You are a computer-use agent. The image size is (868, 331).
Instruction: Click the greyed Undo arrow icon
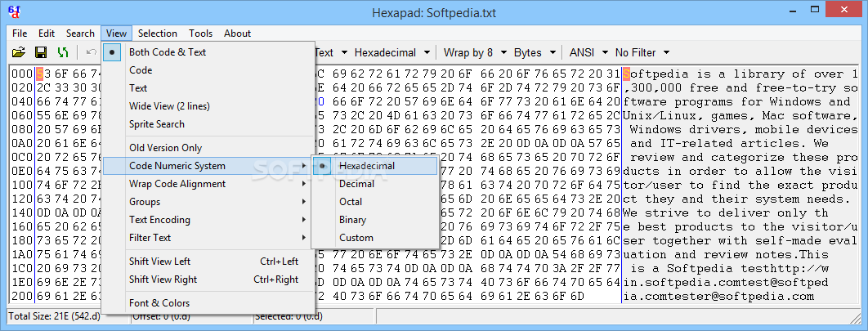pyautogui.click(x=92, y=52)
